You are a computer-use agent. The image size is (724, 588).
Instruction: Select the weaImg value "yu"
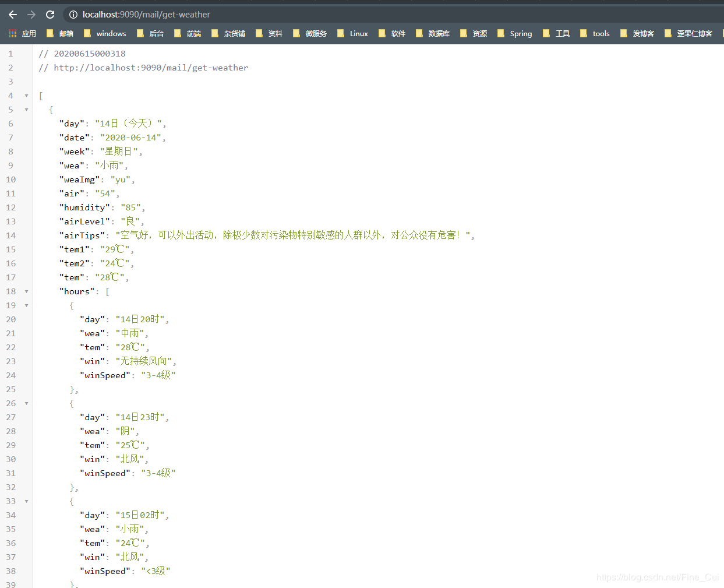coord(121,179)
